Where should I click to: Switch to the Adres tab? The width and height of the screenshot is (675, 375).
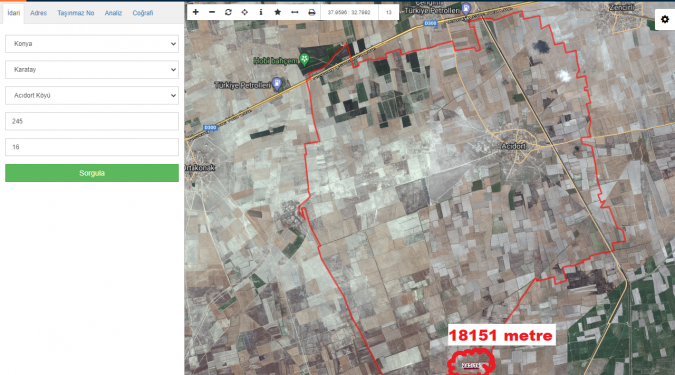pos(38,13)
